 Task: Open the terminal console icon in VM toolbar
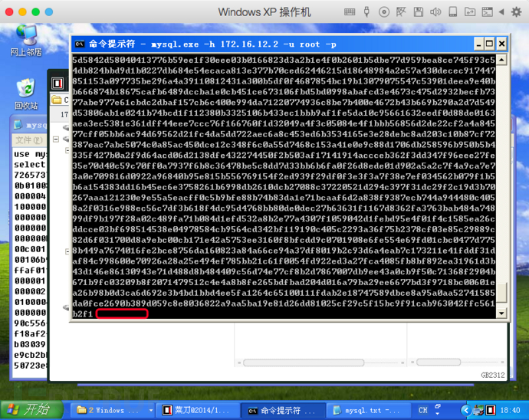[x=487, y=12]
